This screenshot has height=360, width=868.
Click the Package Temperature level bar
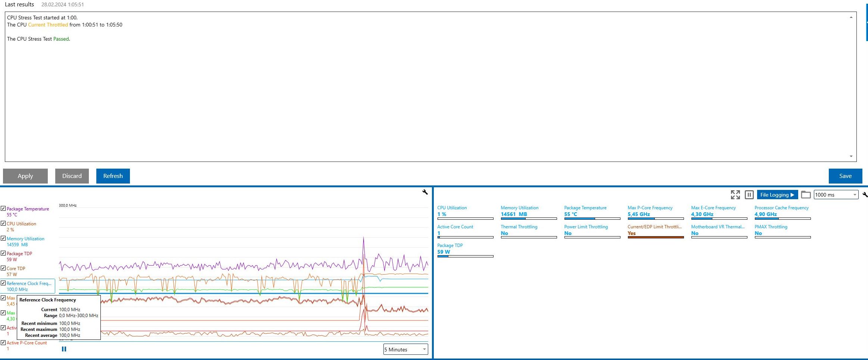(x=592, y=219)
